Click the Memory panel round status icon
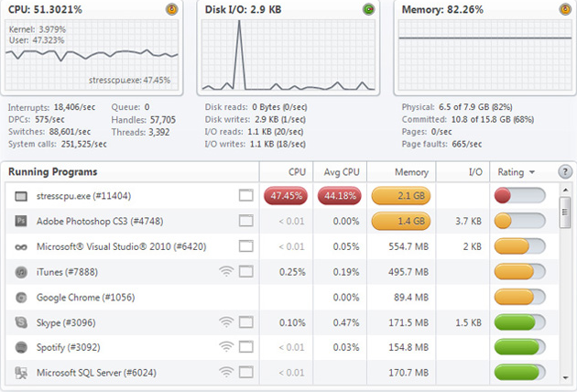This screenshot has height=392, width=577. click(x=565, y=9)
